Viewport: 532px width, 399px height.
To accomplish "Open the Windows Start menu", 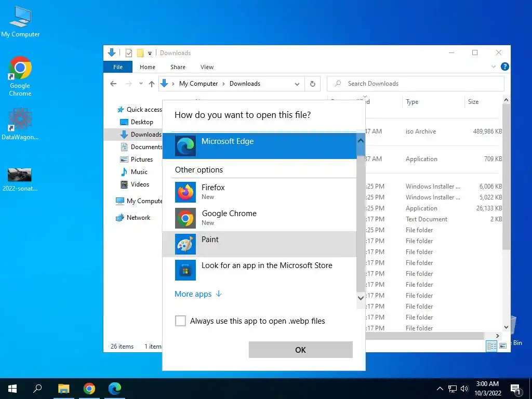I will pyautogui.click(x=12, y=389).
